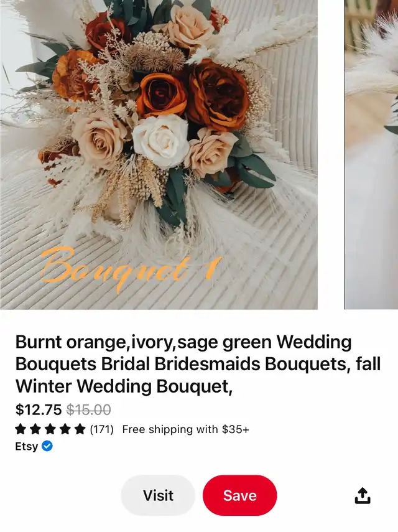Click the $12.75 sale price

39,409
